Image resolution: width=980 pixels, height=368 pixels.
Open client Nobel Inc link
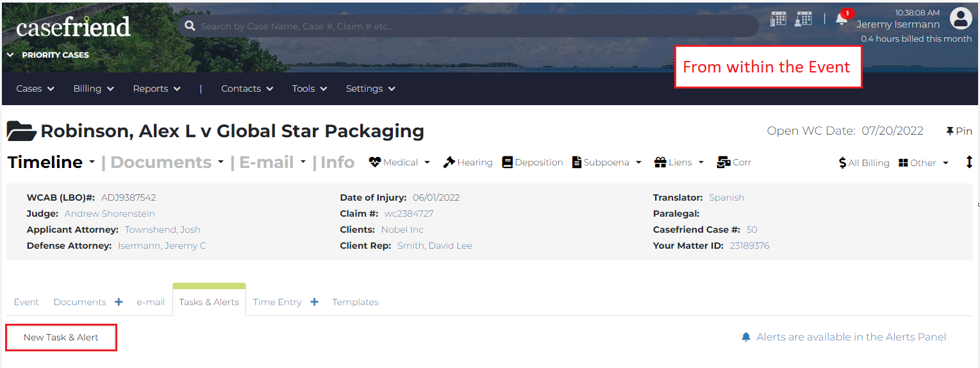[x=403, y=230]
